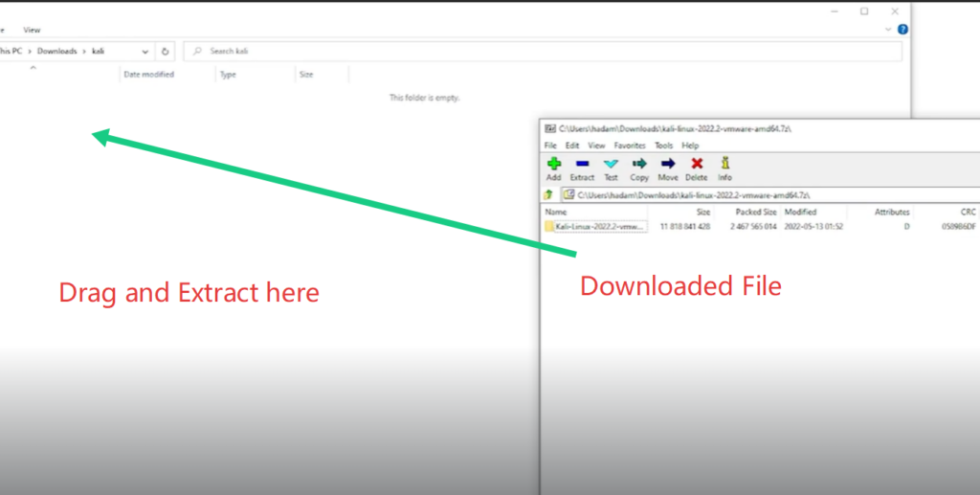The image size is (980, 495).
Task: Sort 7-Zip list by Name column
Action: click(556, 212)
